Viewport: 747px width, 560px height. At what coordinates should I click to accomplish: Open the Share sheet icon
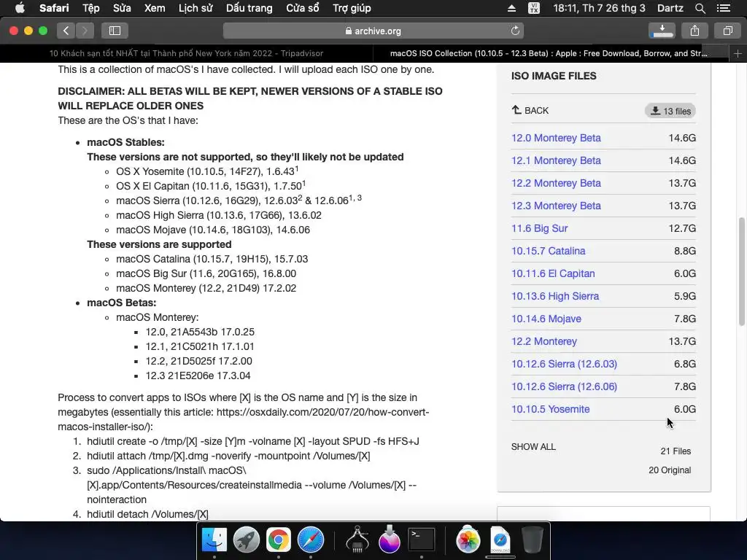pyautogui.click(x=694, y=31)
